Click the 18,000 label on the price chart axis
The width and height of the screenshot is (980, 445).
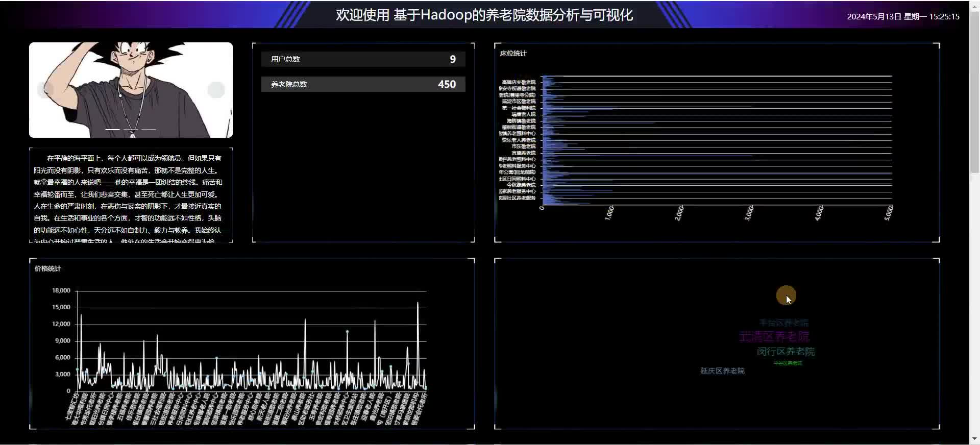[61, 290]
